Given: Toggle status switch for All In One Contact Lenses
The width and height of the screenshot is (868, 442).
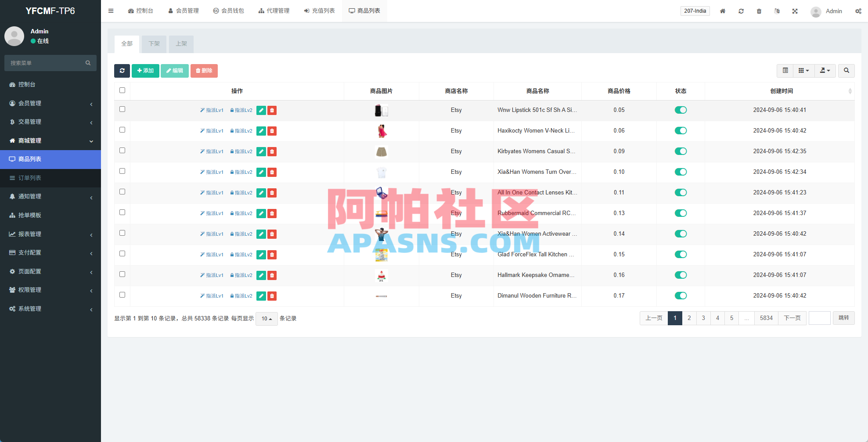Looking at the screenshot, I should [x=681, y=193].
